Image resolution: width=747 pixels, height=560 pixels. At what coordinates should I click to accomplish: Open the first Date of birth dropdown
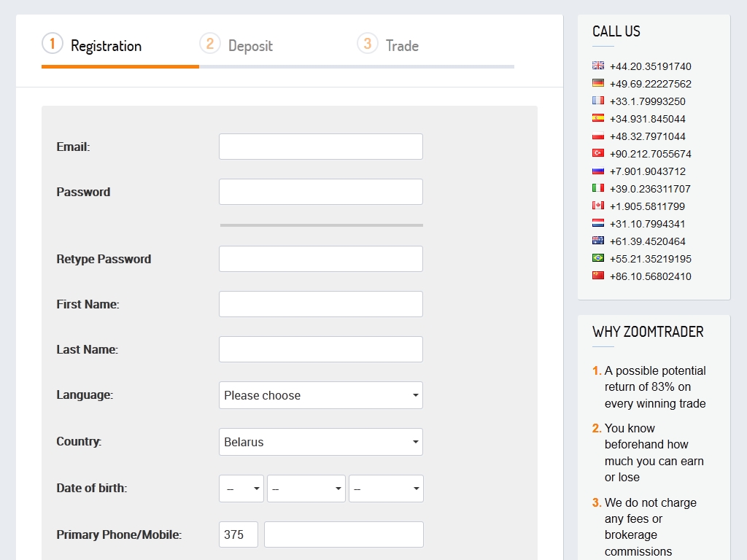pyautogui.click(x=241, y=489)
